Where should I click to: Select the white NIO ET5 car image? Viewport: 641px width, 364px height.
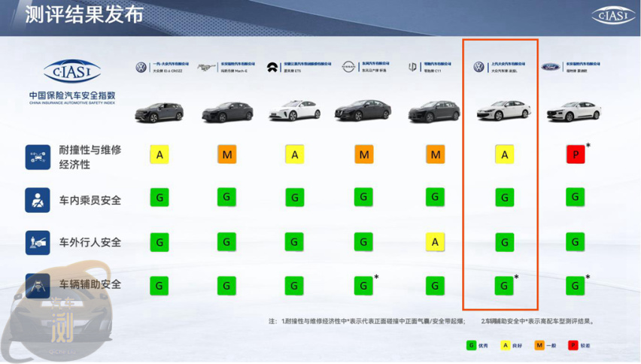[295, 111]
